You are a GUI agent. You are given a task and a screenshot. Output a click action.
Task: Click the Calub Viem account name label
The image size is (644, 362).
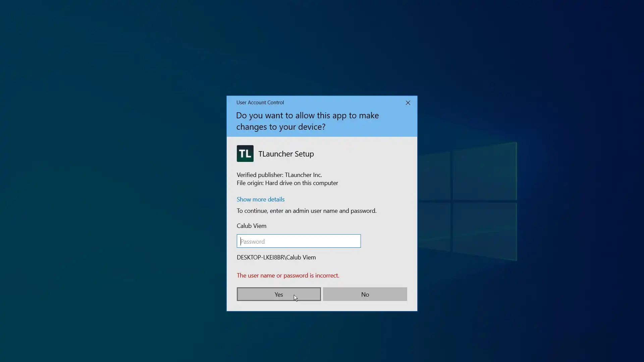click(251, 226)
